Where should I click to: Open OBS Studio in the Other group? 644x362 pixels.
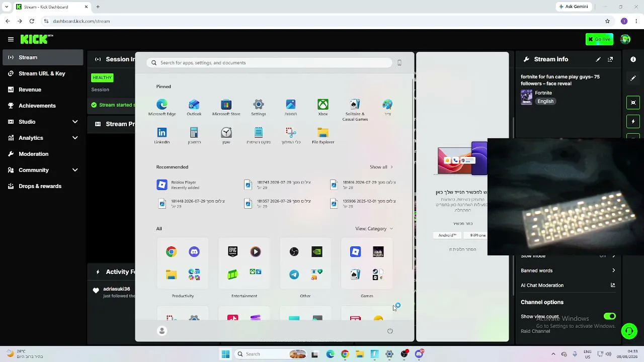(294, 252)
